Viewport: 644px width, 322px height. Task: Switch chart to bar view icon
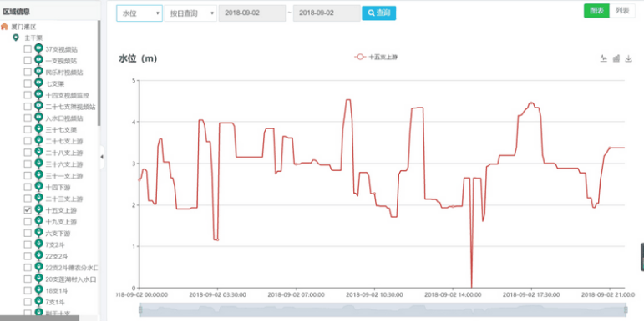click(616, 58)
